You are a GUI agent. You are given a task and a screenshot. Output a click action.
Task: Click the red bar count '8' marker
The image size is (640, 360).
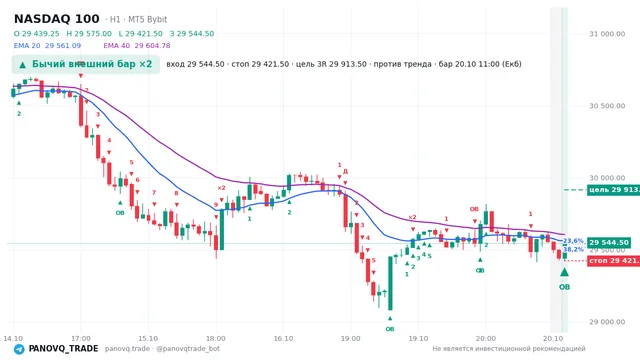point(176,193)
